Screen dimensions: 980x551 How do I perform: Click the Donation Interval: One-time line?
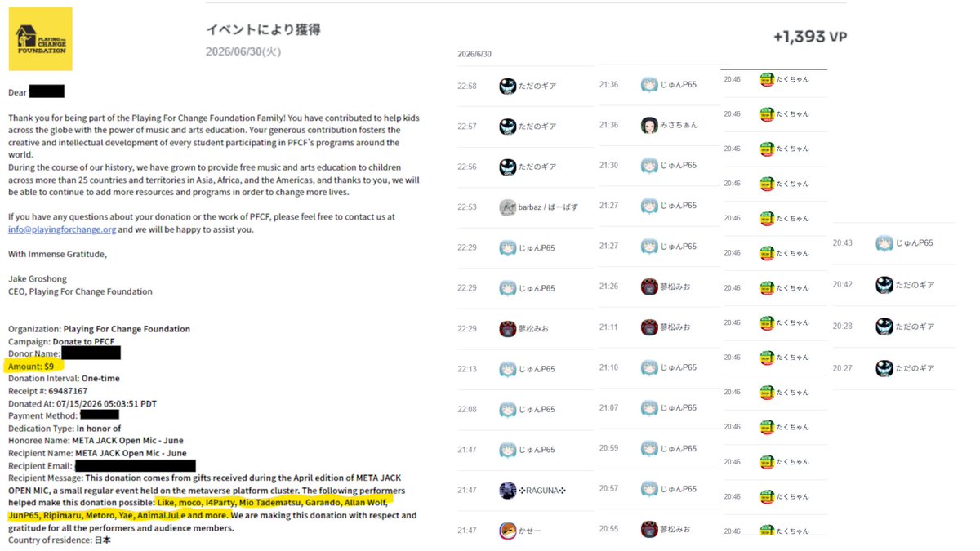(x=65, y=378)
